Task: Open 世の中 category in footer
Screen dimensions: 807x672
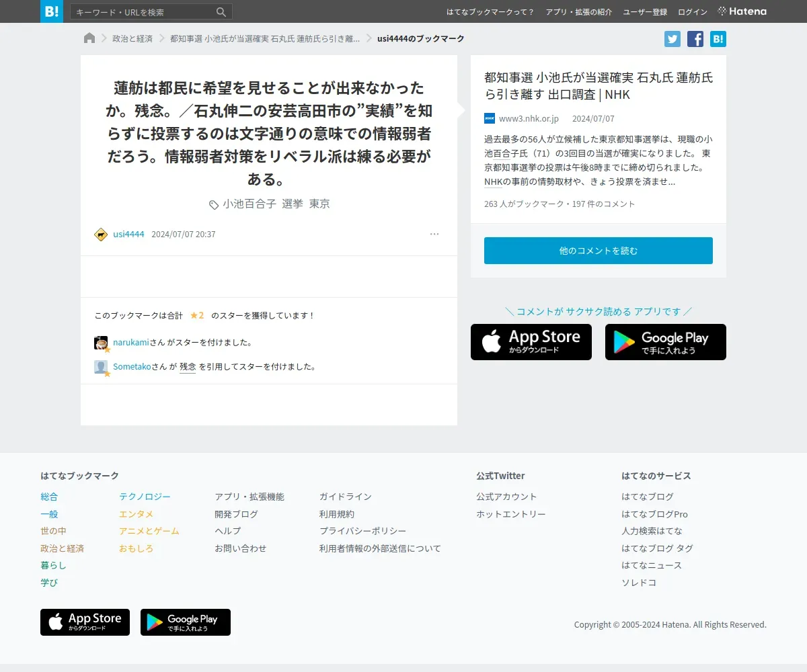Action: point(53,531)
